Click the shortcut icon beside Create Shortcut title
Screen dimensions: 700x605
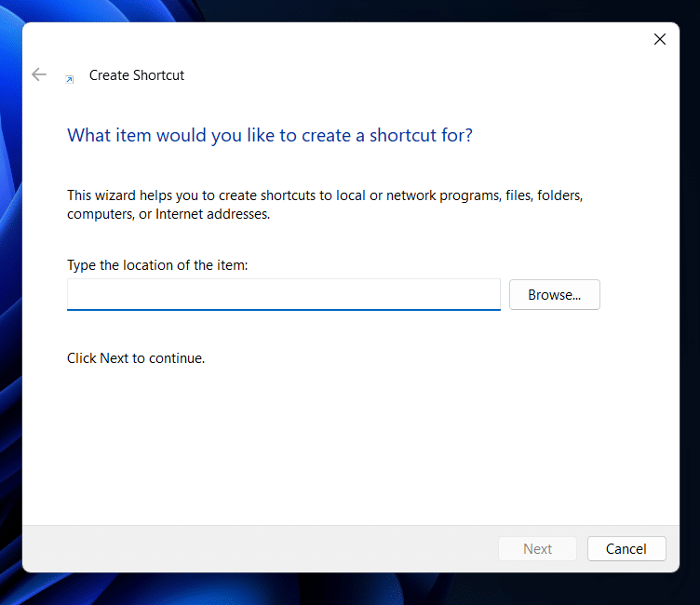69,79
